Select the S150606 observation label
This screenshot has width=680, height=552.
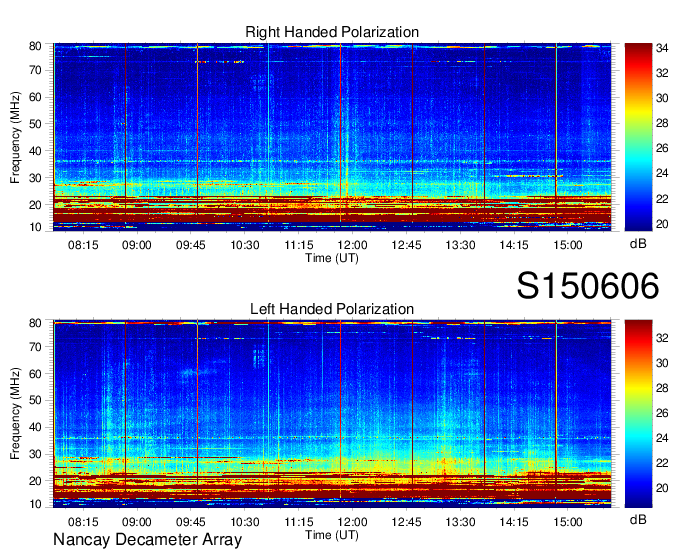pos(588,286)
